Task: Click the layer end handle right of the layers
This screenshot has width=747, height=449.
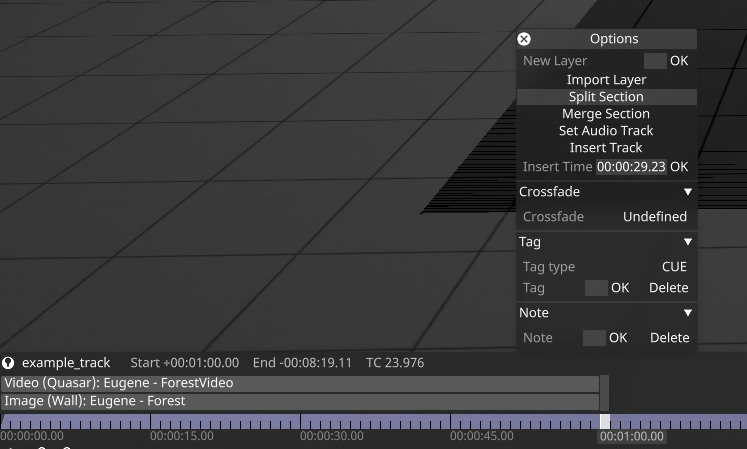Action: point(605,393)
